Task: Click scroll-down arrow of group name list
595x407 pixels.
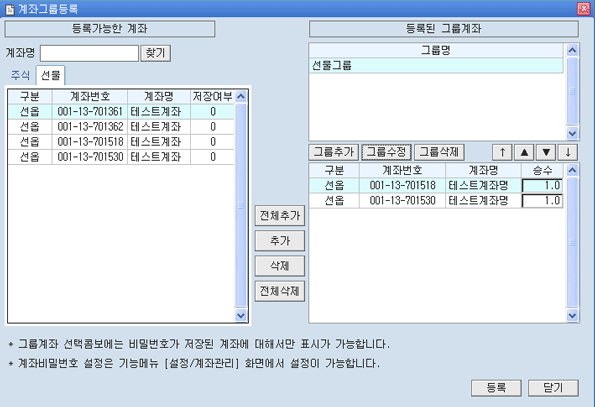Action: point(572,133)
